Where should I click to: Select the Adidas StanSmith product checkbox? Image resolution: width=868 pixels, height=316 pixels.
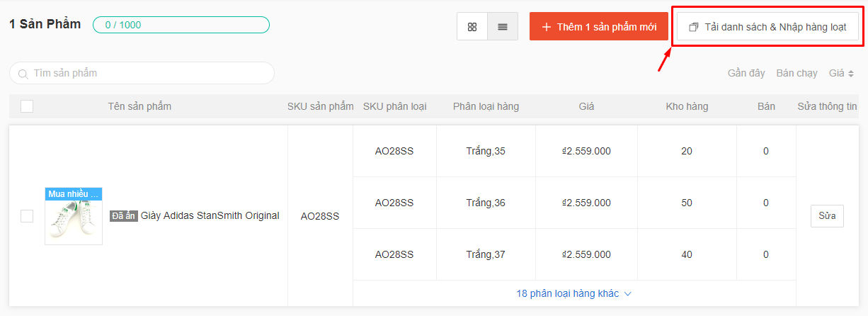27,216
